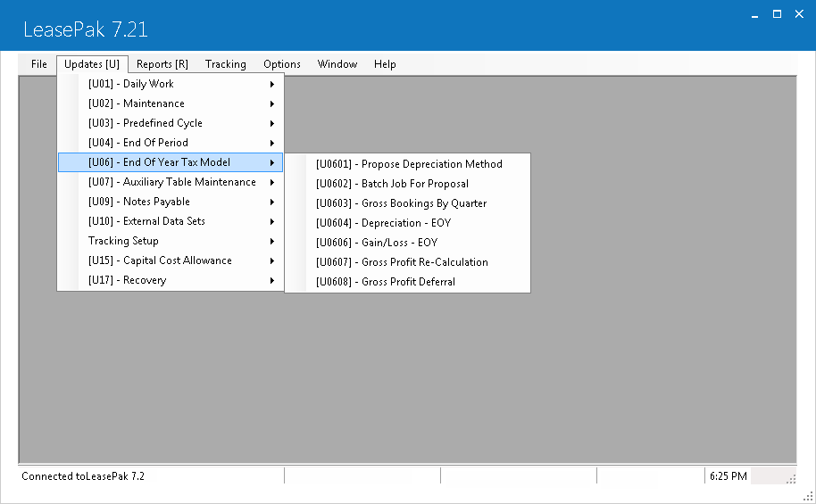Choose [U10] - External Data Sets
The width and height of the screenshot is (816, 504).
coord(171,221)
